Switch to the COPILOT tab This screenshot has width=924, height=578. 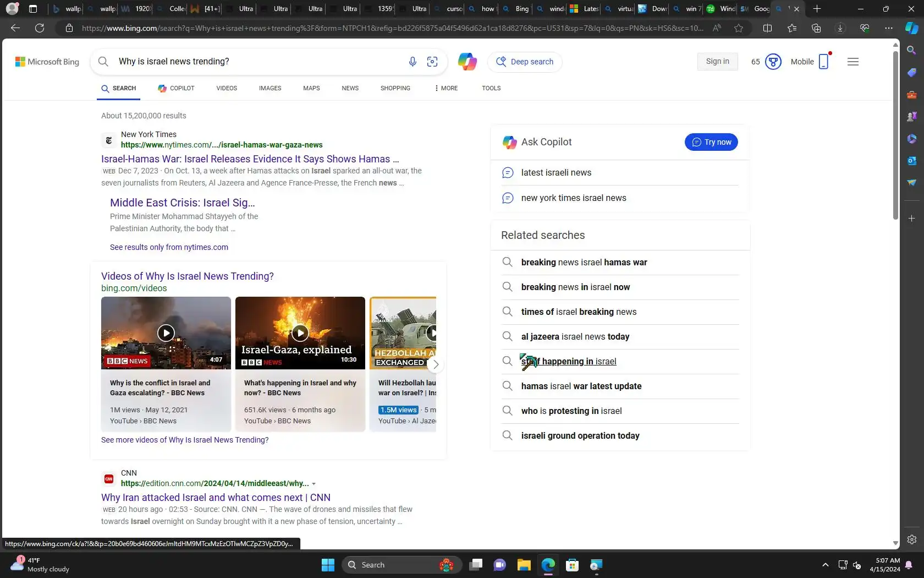(x=176, y=88)
